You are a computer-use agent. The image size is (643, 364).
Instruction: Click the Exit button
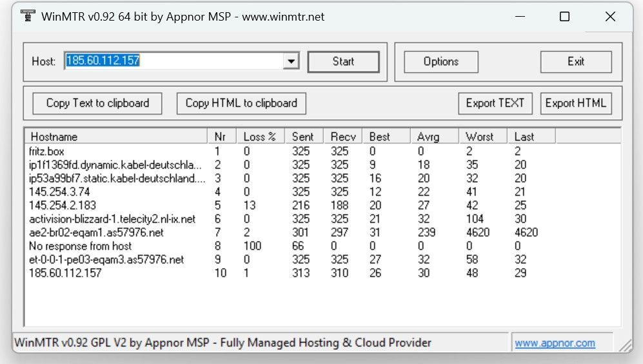(576, 61)
